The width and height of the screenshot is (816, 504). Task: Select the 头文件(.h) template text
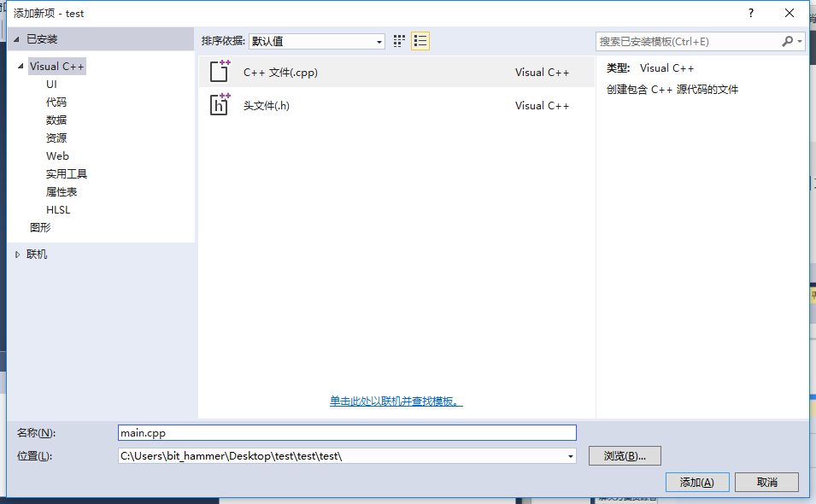(x=267, y=106)
